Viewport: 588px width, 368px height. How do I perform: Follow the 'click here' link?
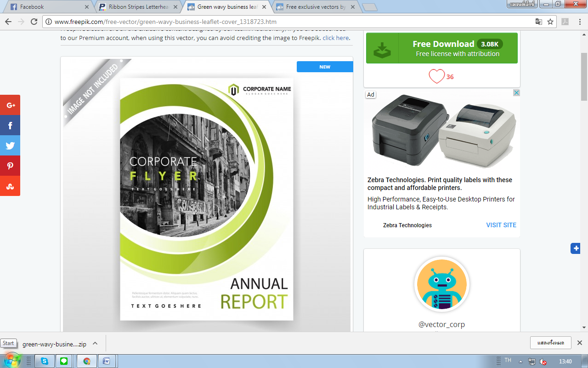pos(336,38)
